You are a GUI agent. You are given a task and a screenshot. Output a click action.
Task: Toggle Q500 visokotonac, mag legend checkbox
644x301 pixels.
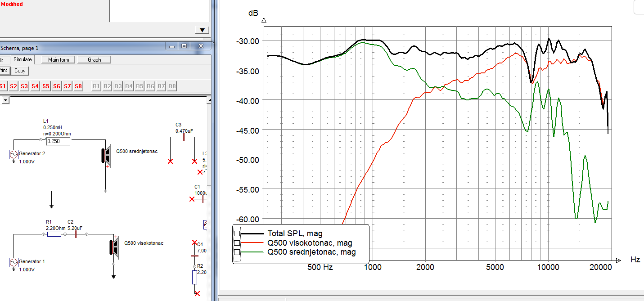pyautogui.click(x=237, y=243)
